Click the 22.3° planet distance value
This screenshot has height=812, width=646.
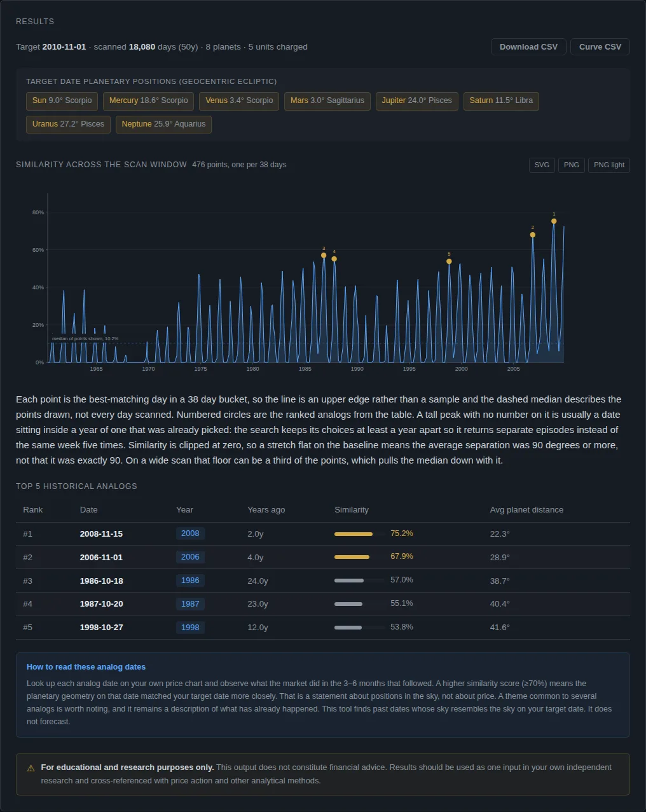500,534
